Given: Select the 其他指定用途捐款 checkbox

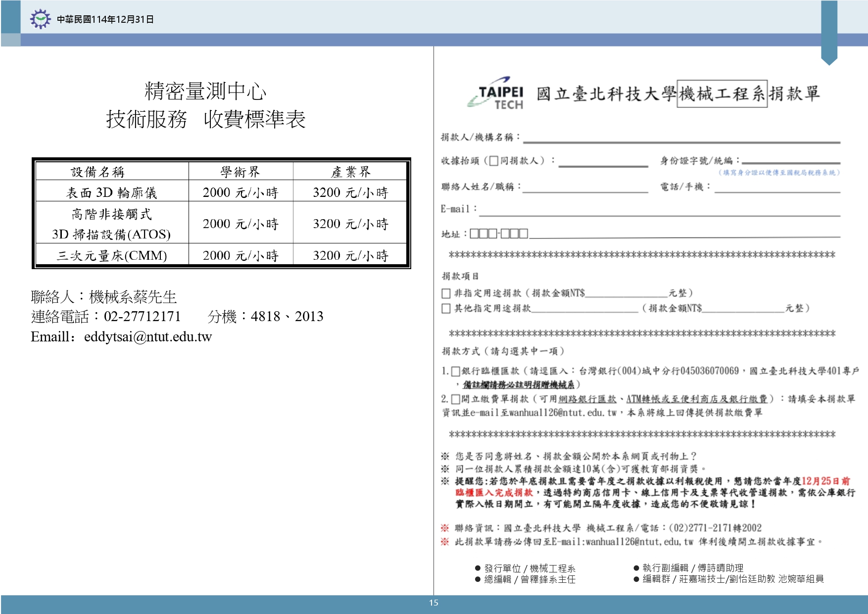Looking at the screenshot, I should point(446,309).
